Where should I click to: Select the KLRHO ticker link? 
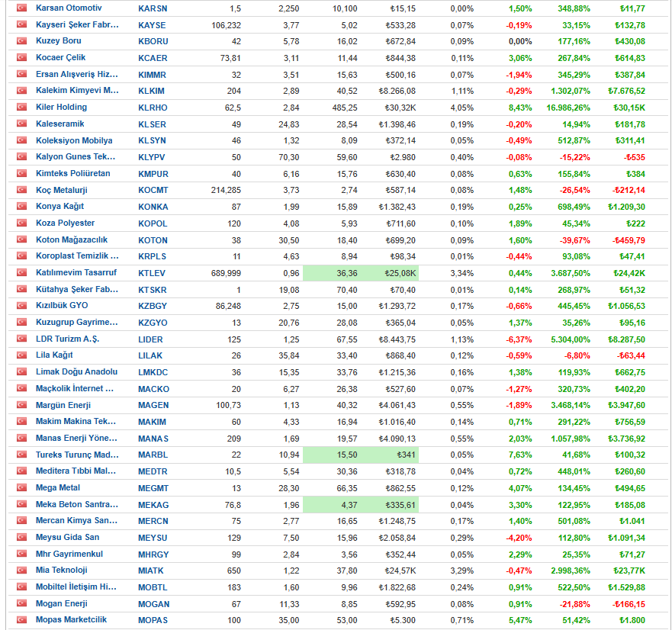153,108
